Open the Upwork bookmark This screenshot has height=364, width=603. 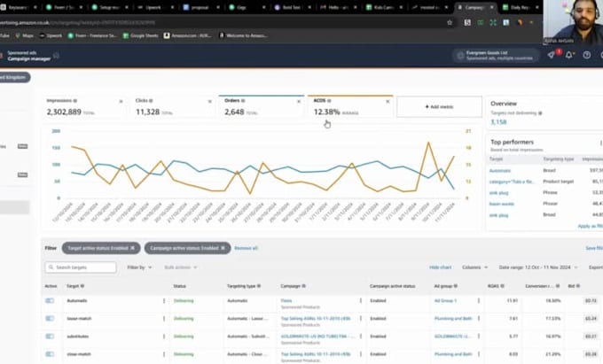(x=51, y=35)
